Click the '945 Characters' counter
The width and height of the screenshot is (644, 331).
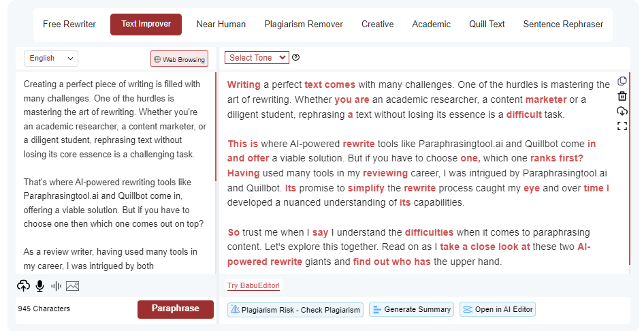tap(44, 309)
